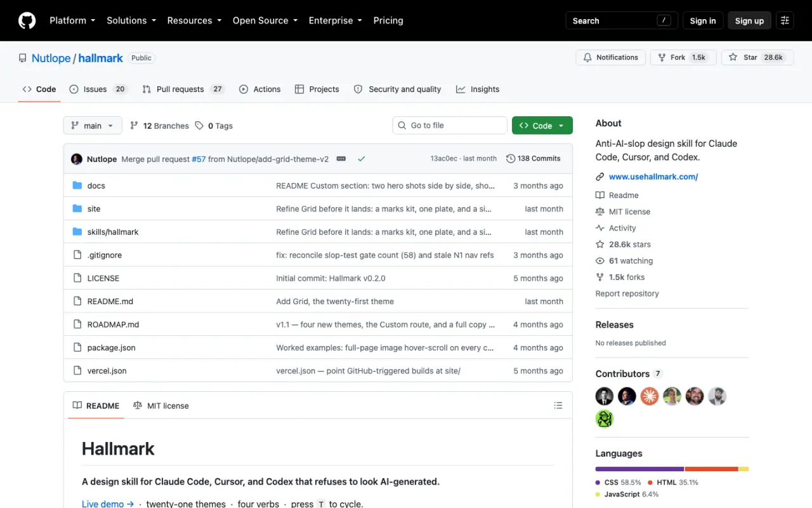Open the Open Source navigation dropdown
812x508 pixels.
click(x=265, y=20)
